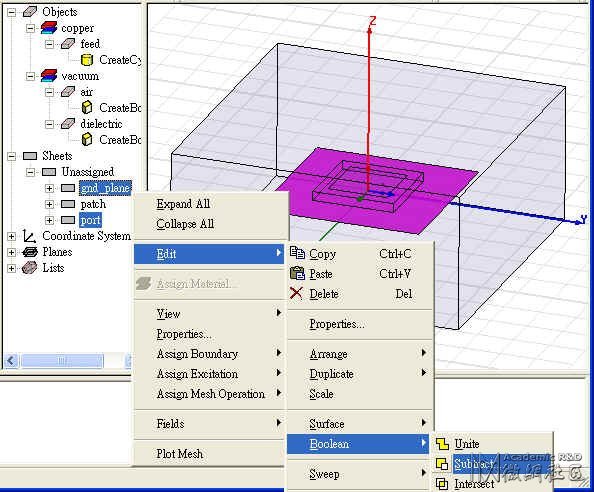Click the Paste clipboard icon
The height and width of the screenshot is (492, 594).
297,273
